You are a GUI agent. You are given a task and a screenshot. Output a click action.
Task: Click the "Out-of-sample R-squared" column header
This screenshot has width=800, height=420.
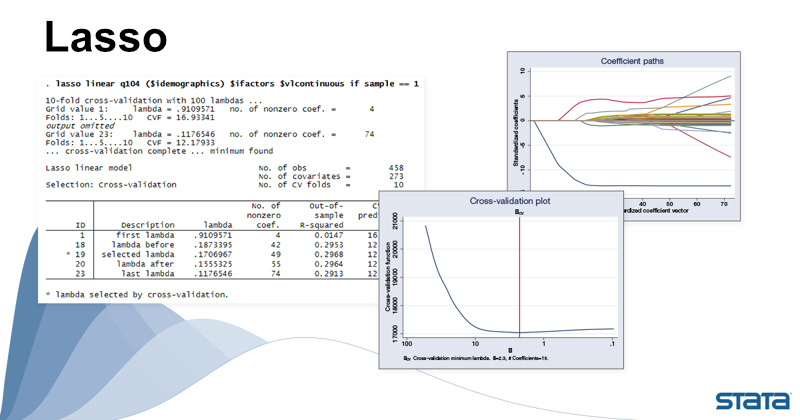pyautogui.click(x=323, y=215)
